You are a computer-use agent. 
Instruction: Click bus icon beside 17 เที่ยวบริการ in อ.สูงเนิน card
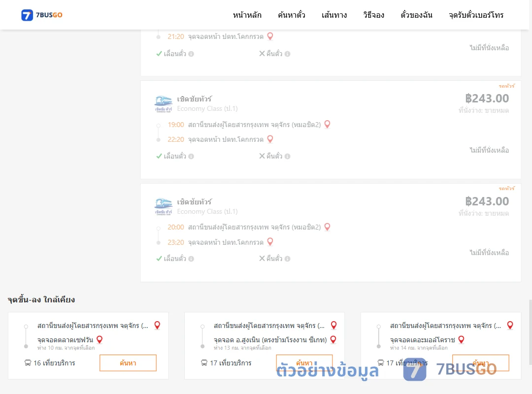pos(204,363)
